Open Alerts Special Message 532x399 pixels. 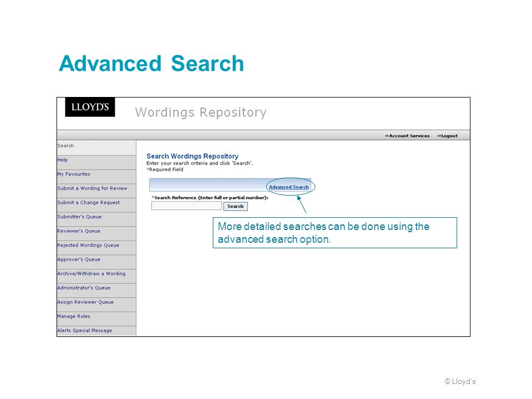[x=96, y=331]
